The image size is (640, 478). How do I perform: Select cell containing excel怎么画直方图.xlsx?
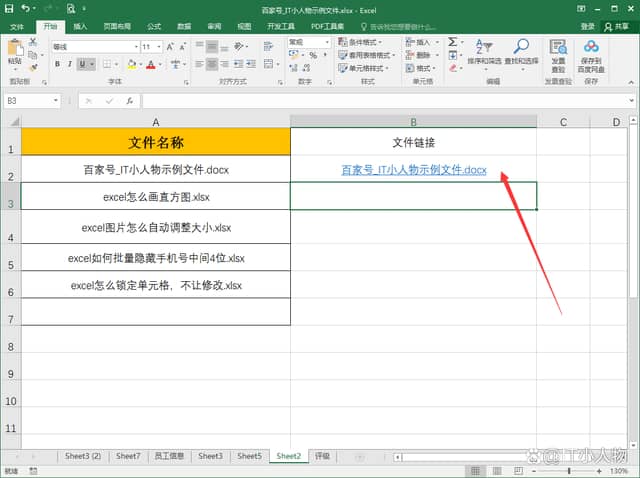coord(155,196)
